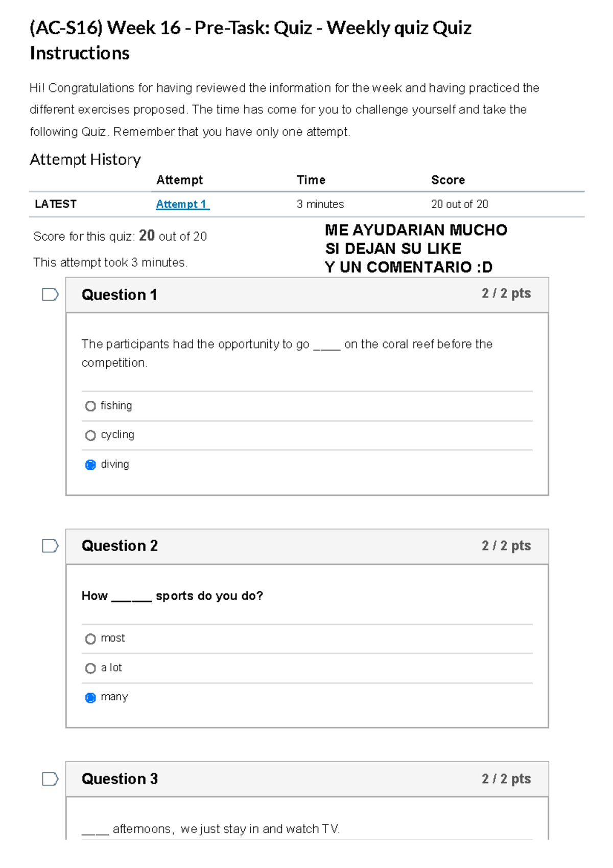Click the flag icon beside Question 1

(50, 294)
